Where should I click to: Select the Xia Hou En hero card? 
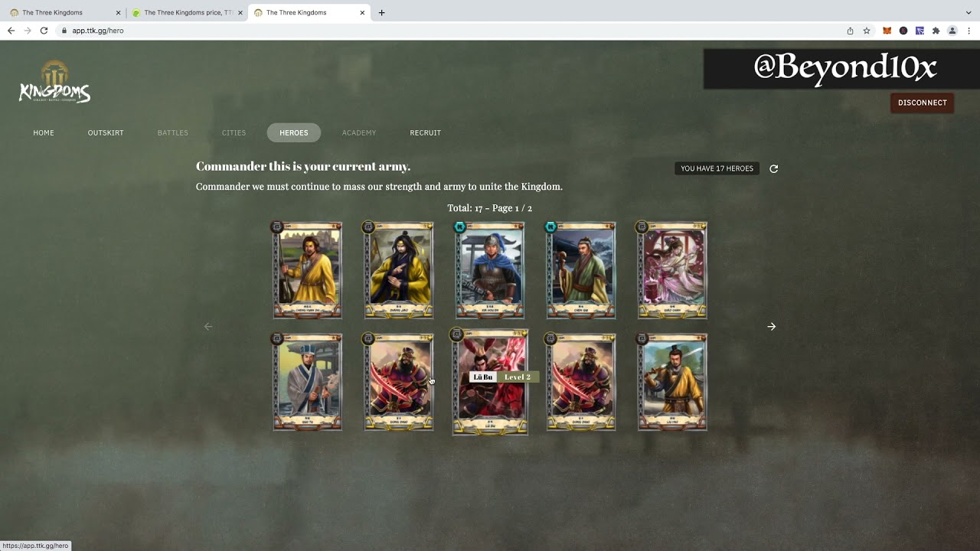point(490,270)
